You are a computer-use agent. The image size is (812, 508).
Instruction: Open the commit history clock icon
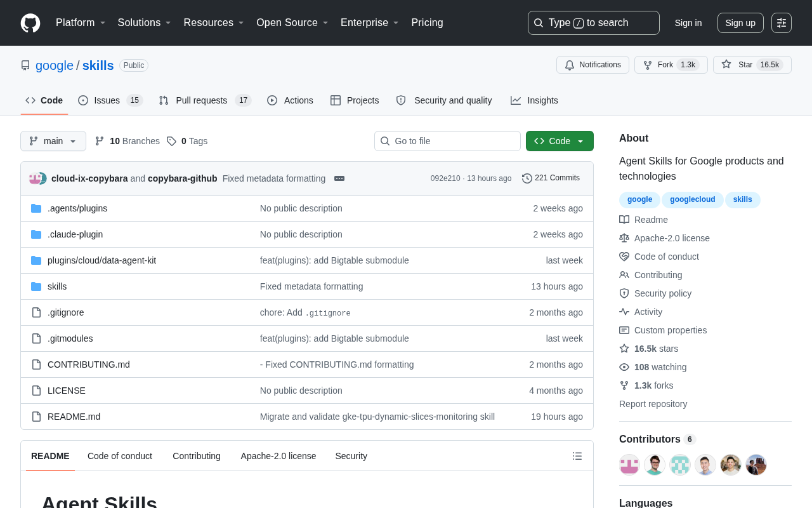(527, 178)
